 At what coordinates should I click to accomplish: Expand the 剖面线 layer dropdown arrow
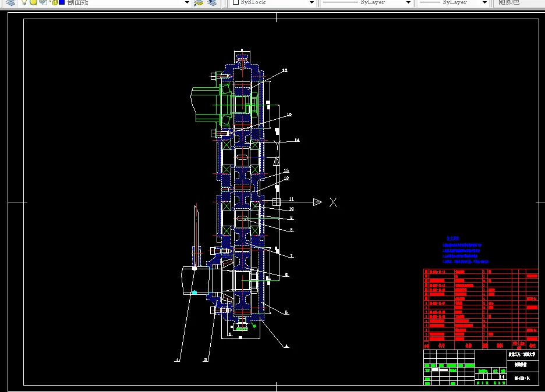tap(187, 2)
